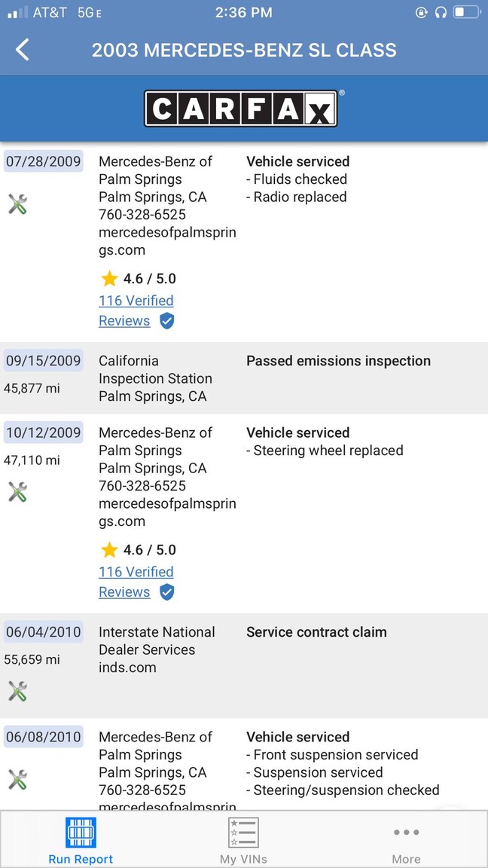Select the 09/15/2009 date badge
The image size is (488, 868).
click(43, 360)
